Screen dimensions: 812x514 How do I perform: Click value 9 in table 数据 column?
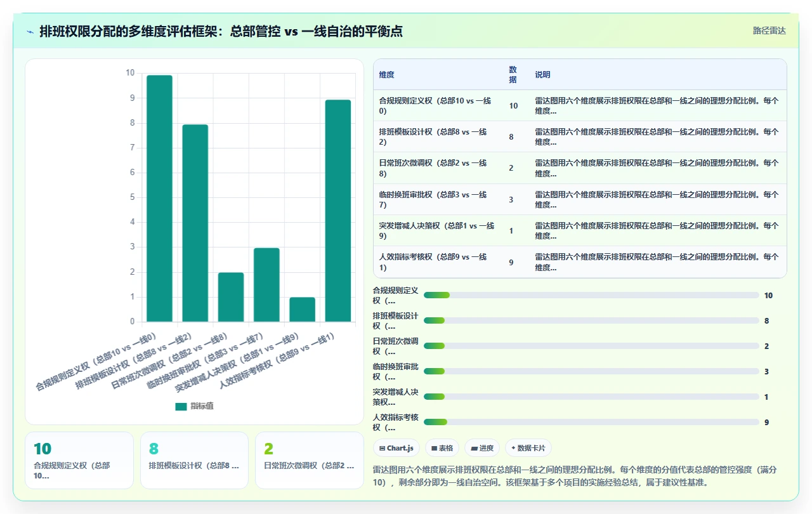[511, 262]
